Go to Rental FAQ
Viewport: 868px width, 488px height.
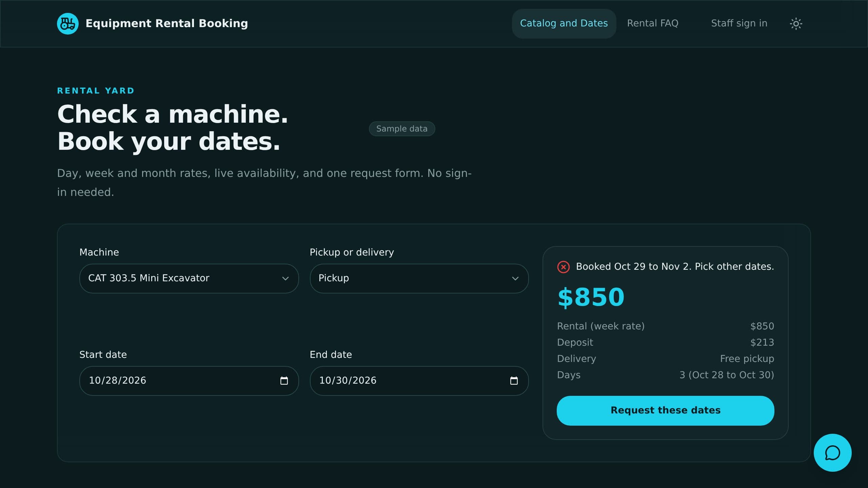point(653,23)
